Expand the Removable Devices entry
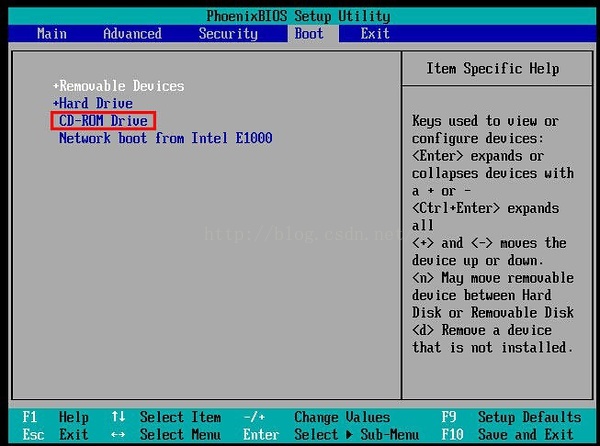This screenshot has height=446, width=600. [x=119, y=86]
